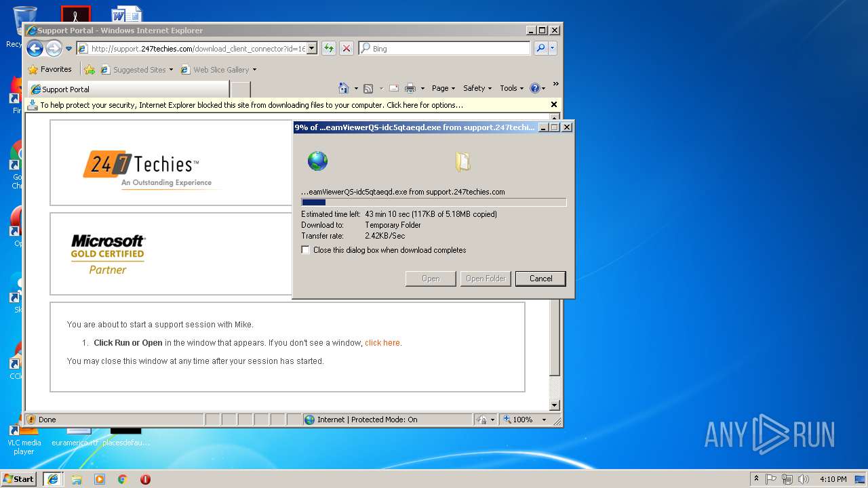Viewport: 868px width, 488px height.
Task: Expand the Print options dropdown arrow
Action: tap(422, 88)
